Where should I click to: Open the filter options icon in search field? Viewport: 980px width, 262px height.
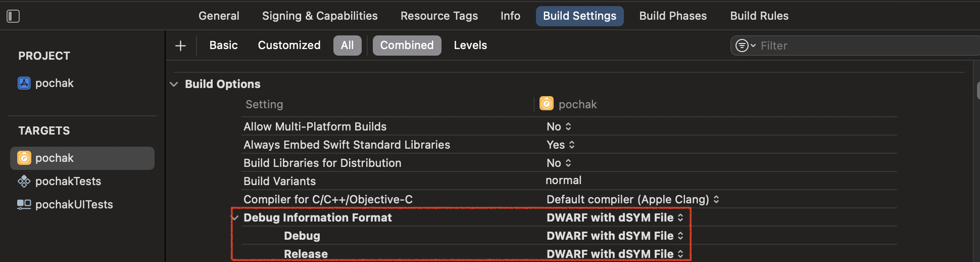click(x=745, y=46)
